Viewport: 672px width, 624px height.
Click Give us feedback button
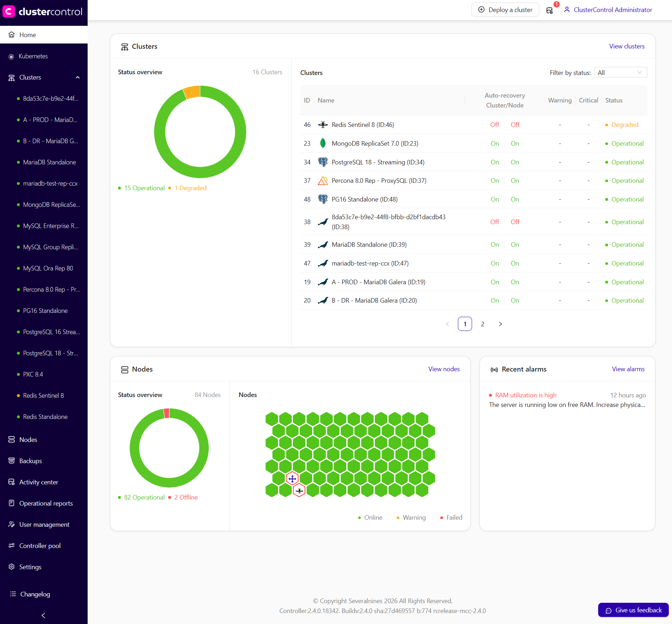click(x=633, y=610)
